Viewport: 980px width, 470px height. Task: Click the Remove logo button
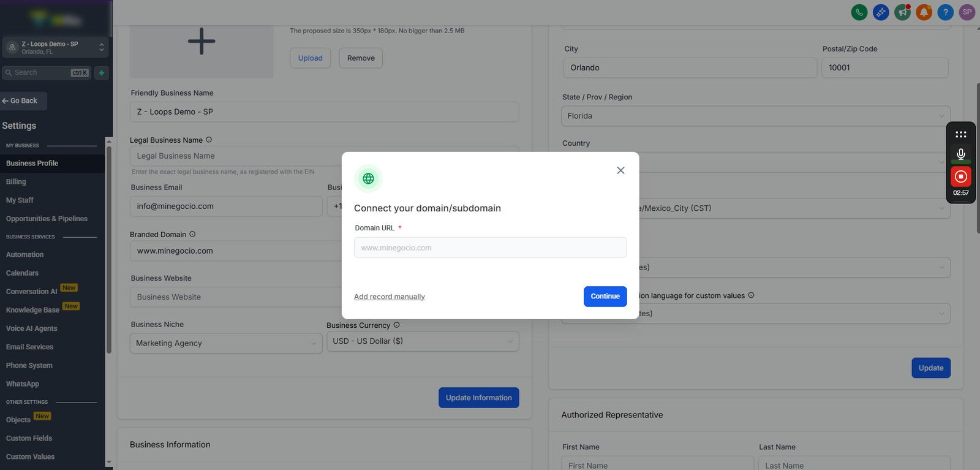point(361,58)
